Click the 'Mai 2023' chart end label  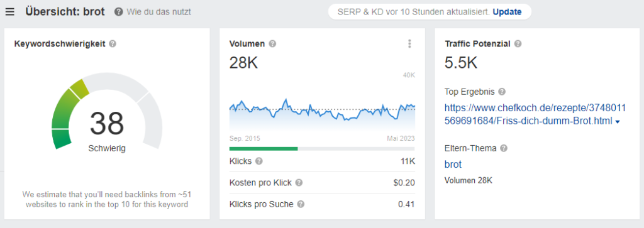click(401, 138)
